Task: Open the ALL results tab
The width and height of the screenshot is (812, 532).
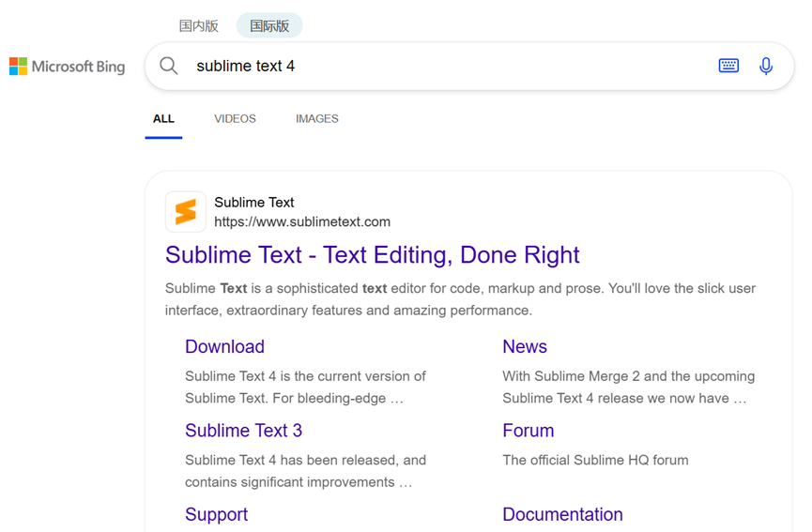Action: pyautogui.click(x=163, y=119)
